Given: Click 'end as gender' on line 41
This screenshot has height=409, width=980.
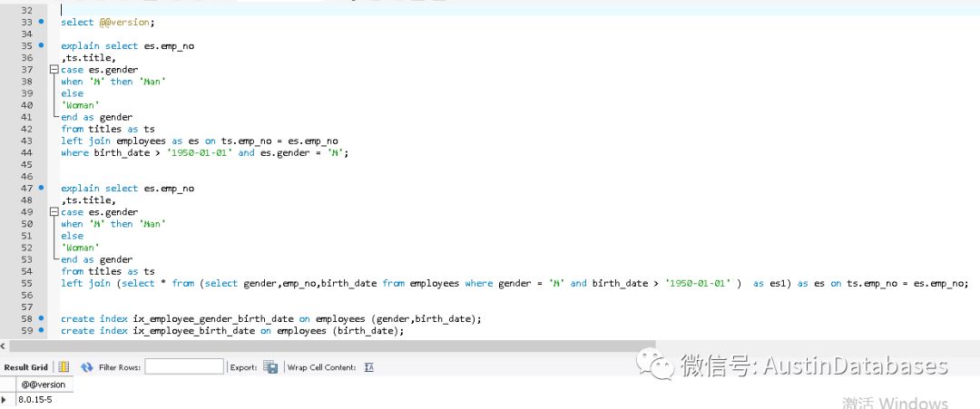Looking at the screenshot, I should (97, 117).
